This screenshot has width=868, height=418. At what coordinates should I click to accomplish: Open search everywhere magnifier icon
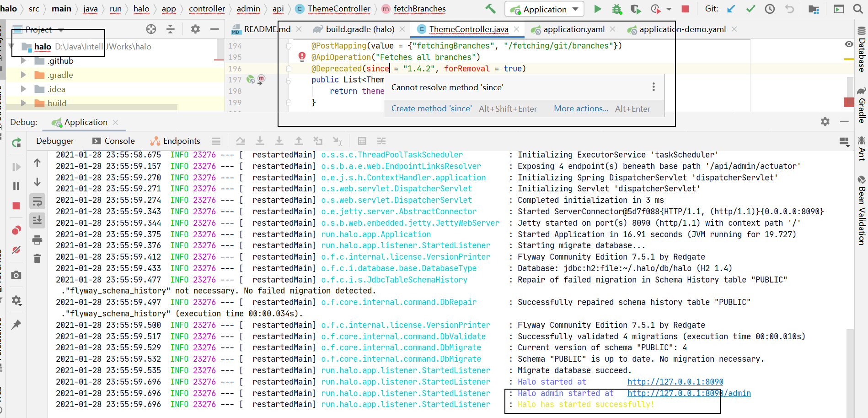858,9
